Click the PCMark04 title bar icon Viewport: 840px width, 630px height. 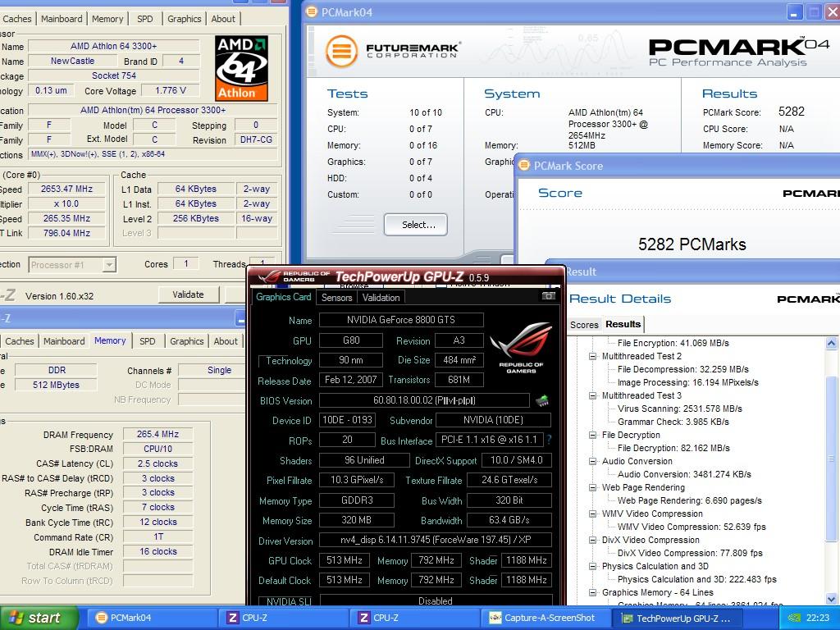(312, 11)
